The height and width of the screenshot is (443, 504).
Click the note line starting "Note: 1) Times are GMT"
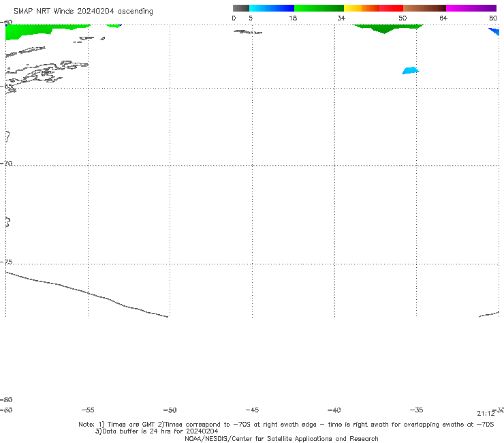coord(286,425)
